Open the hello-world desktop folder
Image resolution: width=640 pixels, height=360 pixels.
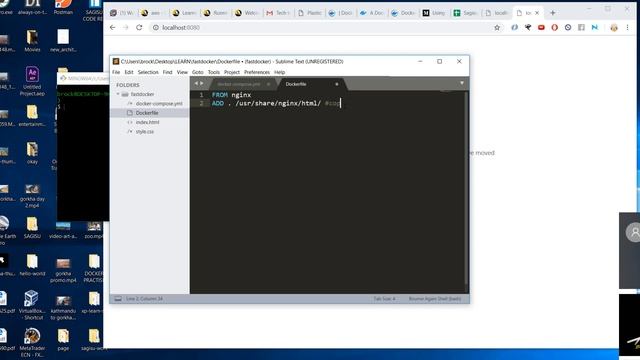point(32,265)
